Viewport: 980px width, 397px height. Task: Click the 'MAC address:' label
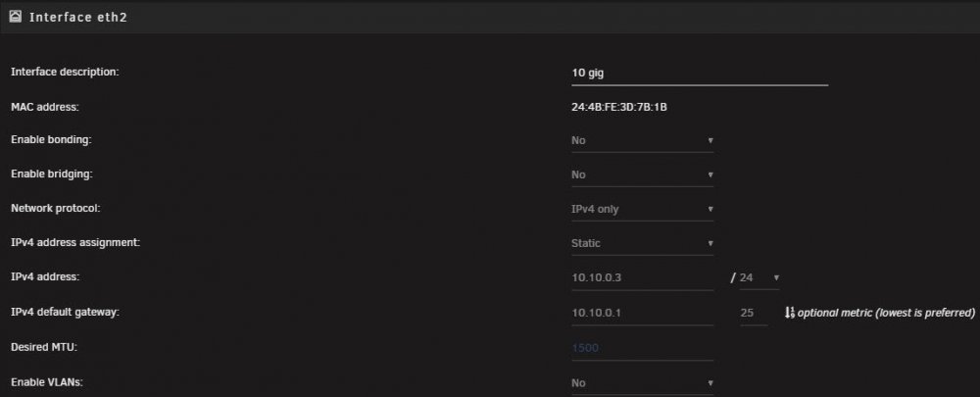45,108
